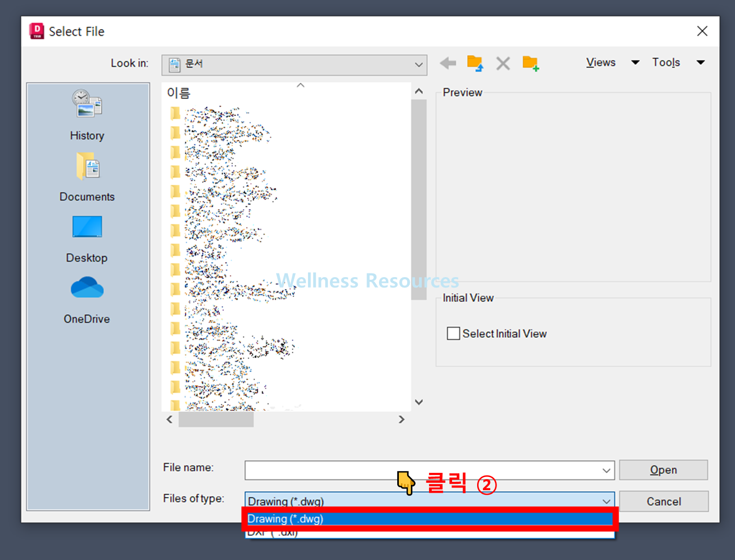
Task: Click file list scroll up arrow
Action: 419,91
